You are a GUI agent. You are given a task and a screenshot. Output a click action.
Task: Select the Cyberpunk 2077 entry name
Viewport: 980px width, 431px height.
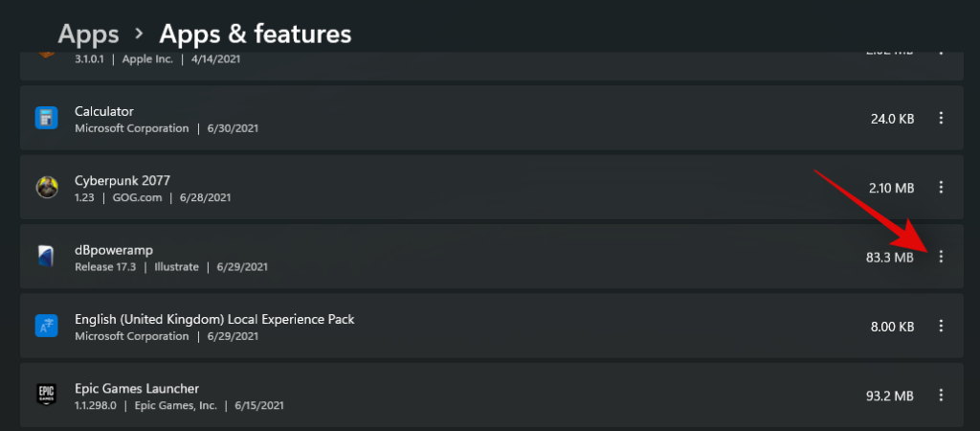coord(122,180)
